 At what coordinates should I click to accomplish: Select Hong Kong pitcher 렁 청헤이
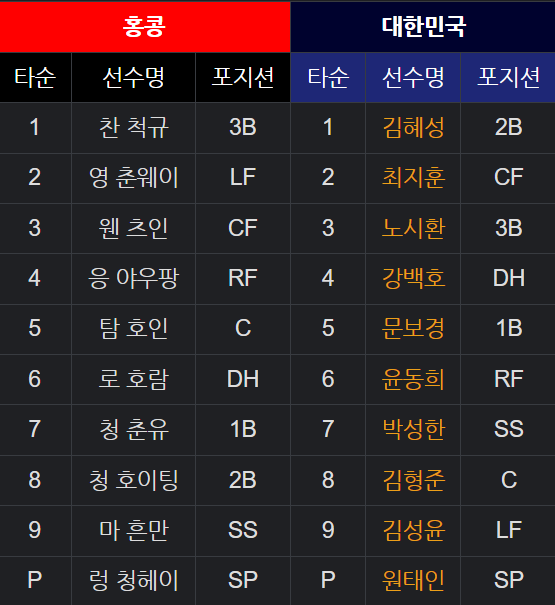click(134, 580)
